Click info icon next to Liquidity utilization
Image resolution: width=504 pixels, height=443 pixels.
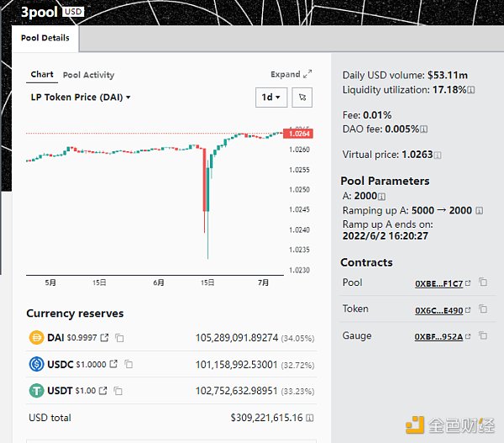pos(471,90)
